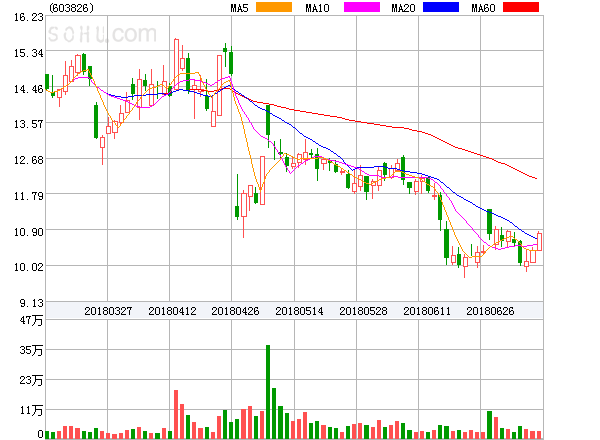Viewport: 600px width, 440px height.
Task: Click the 20180626 date label
Action: (x=490, y=311)
